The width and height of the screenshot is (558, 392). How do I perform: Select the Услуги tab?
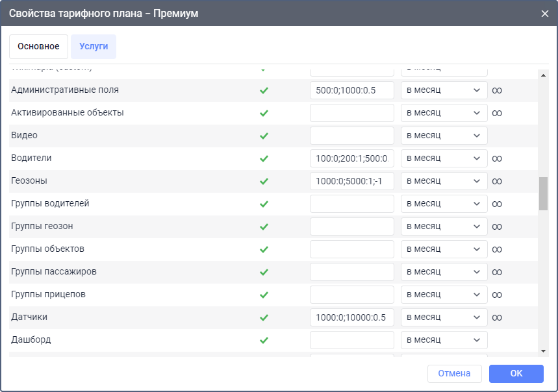point(94,47)
